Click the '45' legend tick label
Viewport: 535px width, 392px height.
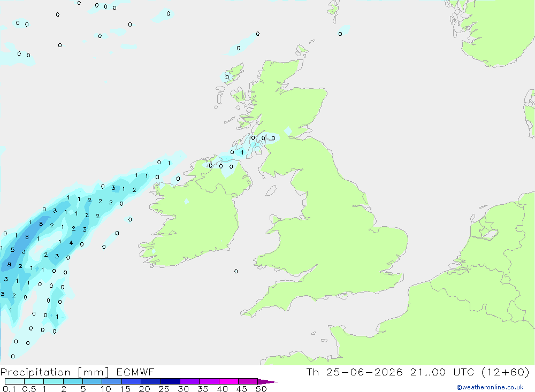(242, 389)
